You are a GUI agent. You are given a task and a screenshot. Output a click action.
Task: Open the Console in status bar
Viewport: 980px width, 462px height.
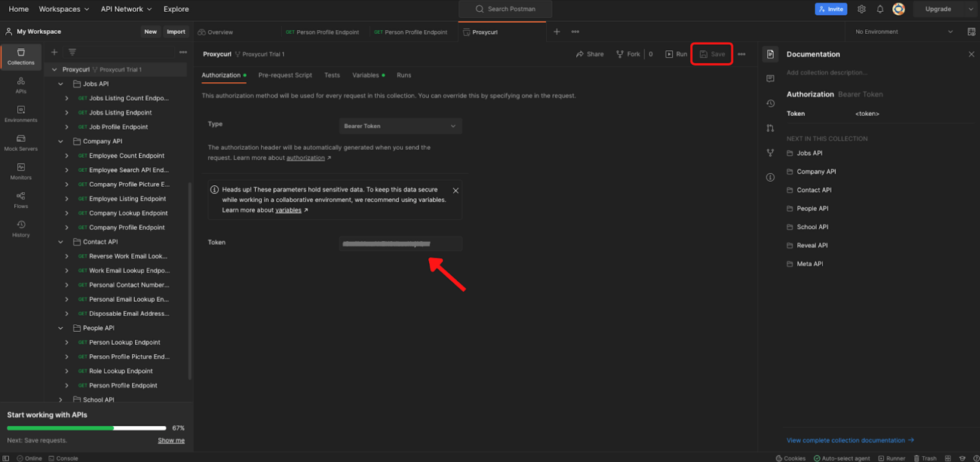[63, 458]
